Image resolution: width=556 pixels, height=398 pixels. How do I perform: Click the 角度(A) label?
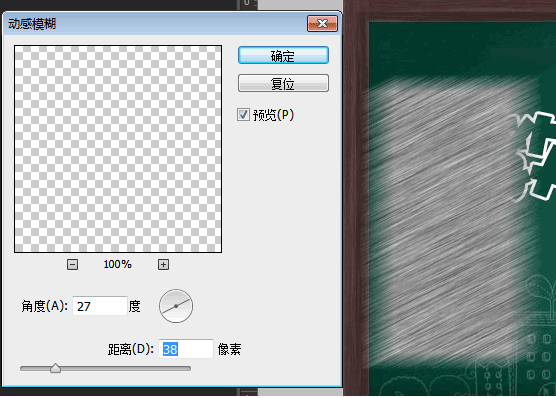44,306
